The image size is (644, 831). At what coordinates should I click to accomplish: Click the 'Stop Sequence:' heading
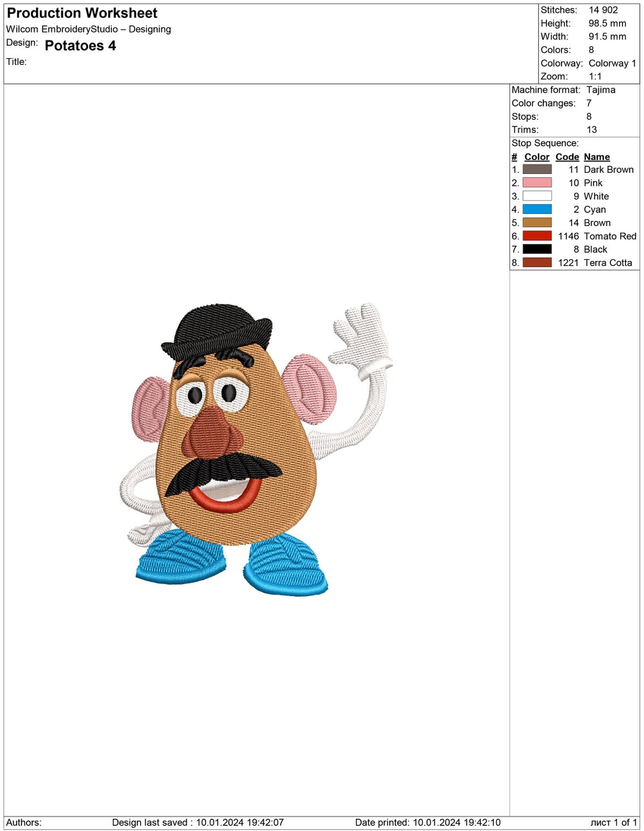[545, 143]
